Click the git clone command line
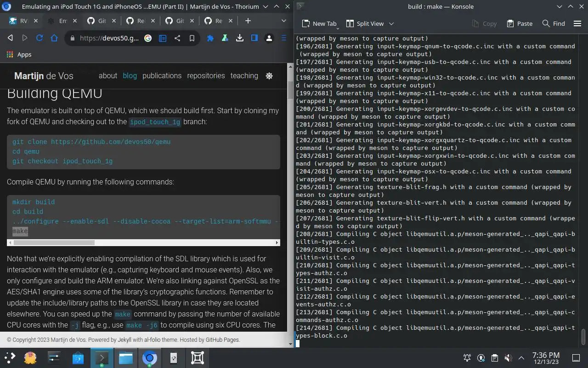 (91, 142)
